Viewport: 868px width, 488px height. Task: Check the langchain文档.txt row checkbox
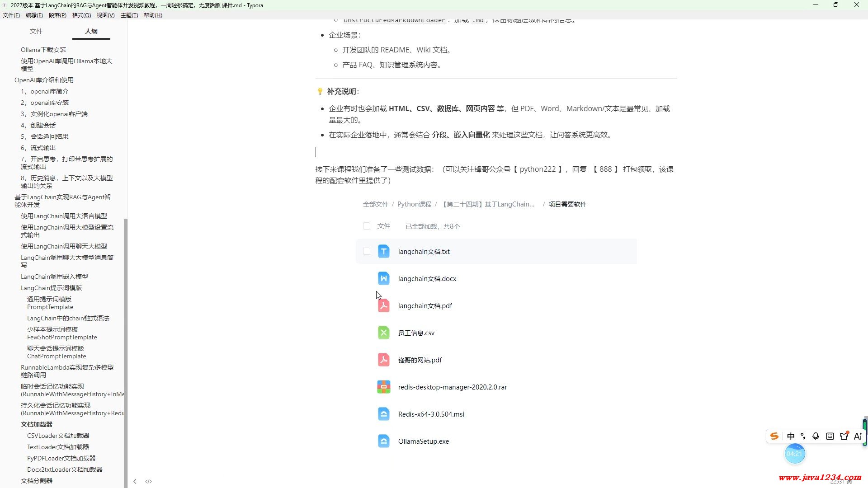tap(367, 251)
